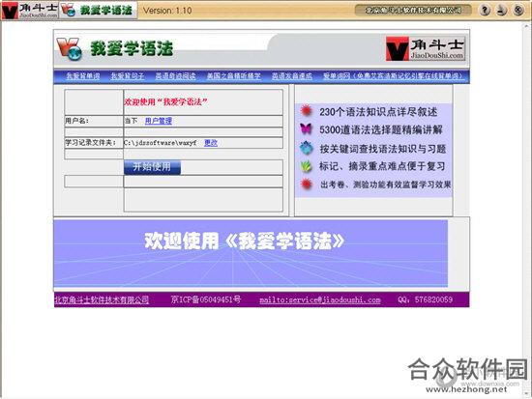Screen dimensions: 532x399
Task: Click the JiaoDouShi.com logo in the title bar
Action: (29, 11)
